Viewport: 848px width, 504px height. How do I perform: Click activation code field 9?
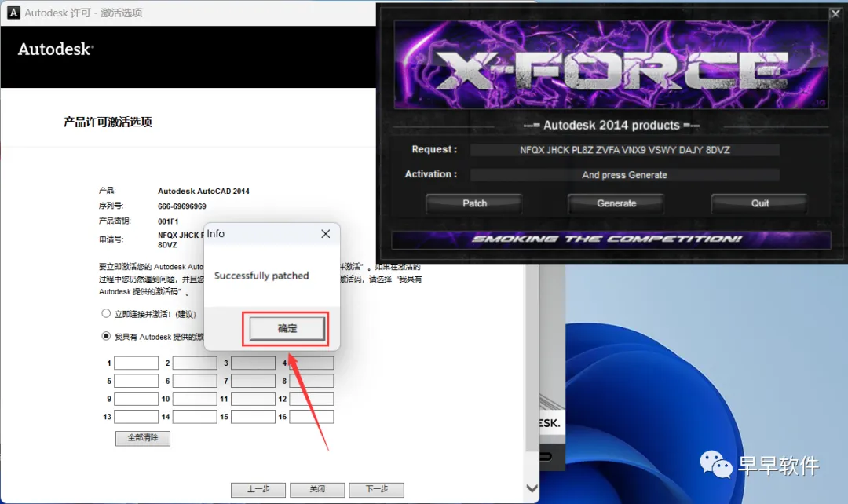pyautogui.click(x=137, y=399)
